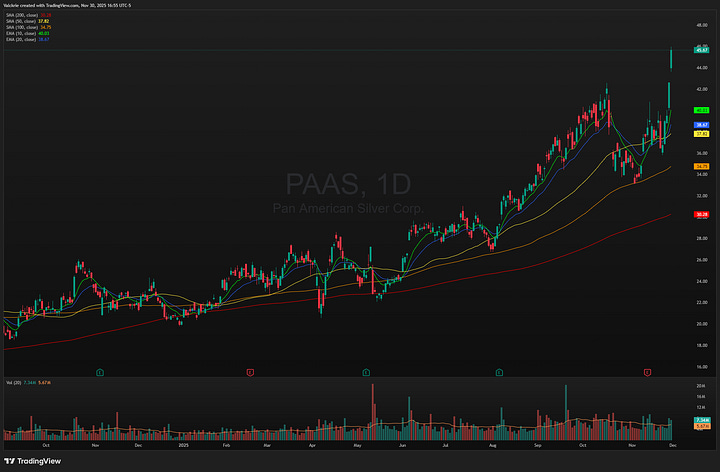Select the Vol (20) indicator legend
The image size is (720, 472).
(28, 382)
